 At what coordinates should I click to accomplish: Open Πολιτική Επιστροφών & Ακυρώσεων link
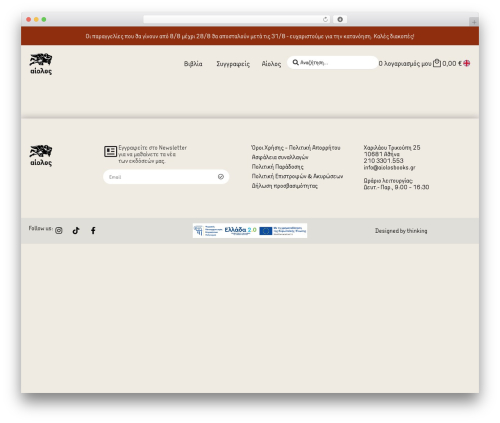[x=297, y=176]
